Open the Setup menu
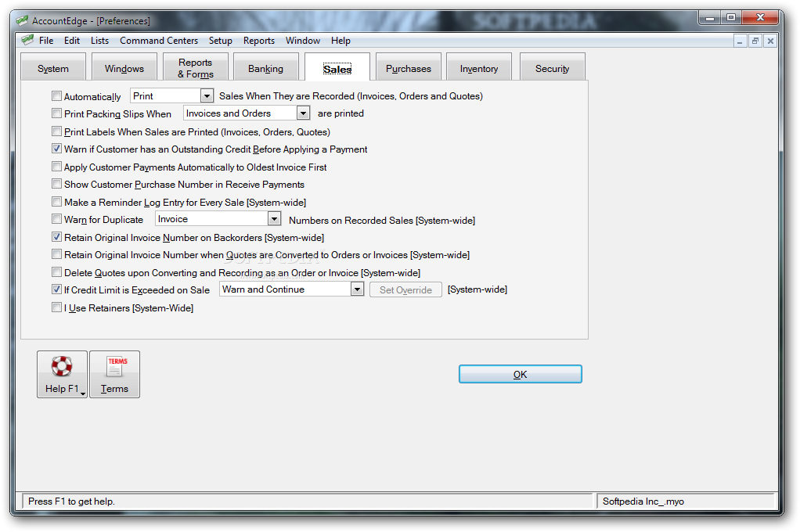Viewport: 800px width, 532px height. [x=221, y=41]
